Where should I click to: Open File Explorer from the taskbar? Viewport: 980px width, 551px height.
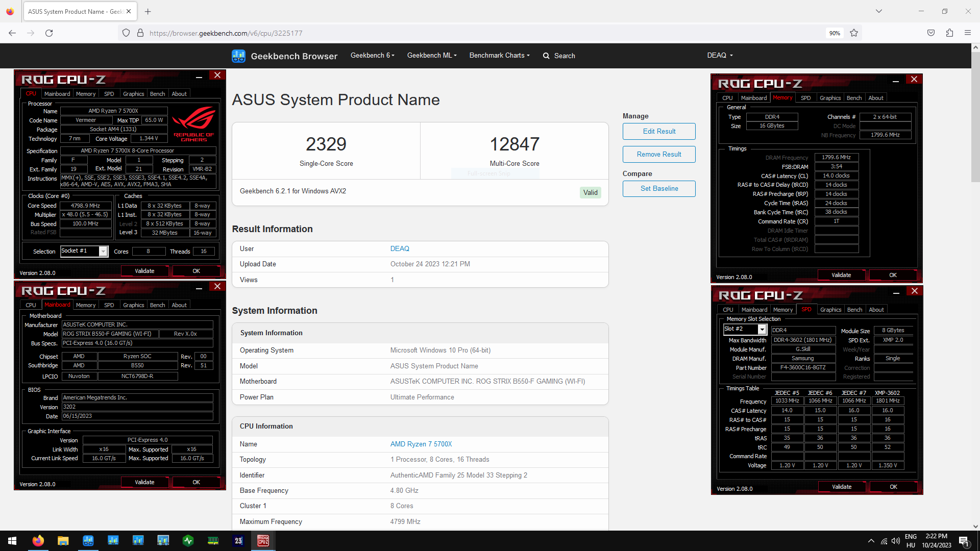[63, 541]
